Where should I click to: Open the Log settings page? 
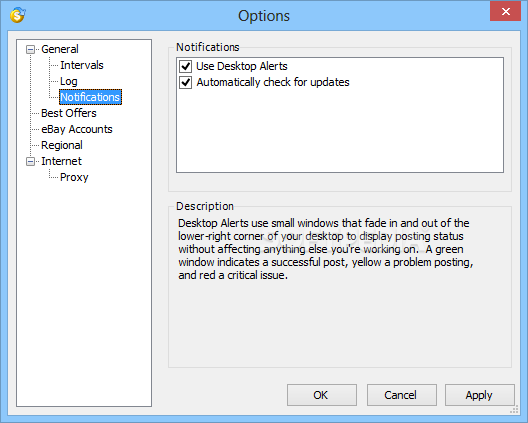coord(69,81)
